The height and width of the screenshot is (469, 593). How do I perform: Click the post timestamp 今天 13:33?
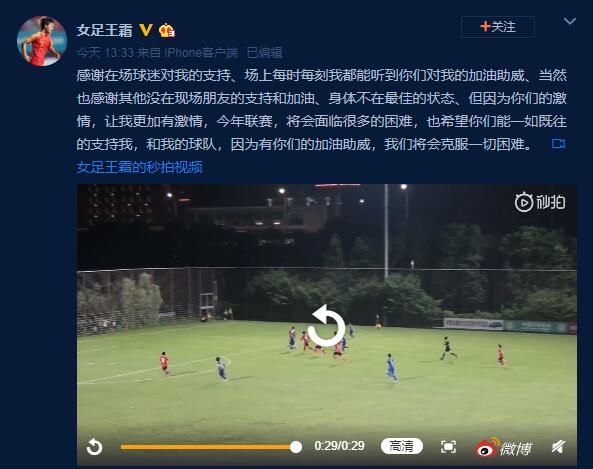tap(106, 53)
